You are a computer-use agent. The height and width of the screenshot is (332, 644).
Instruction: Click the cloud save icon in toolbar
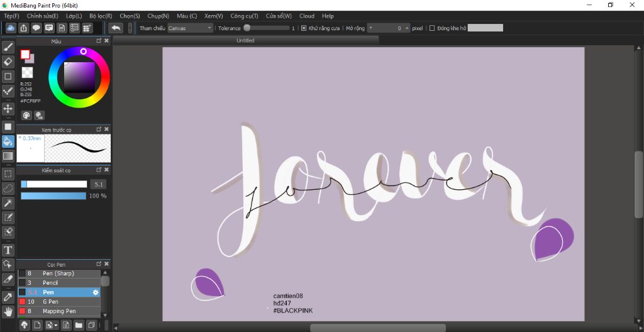click(x=11, y=28)
